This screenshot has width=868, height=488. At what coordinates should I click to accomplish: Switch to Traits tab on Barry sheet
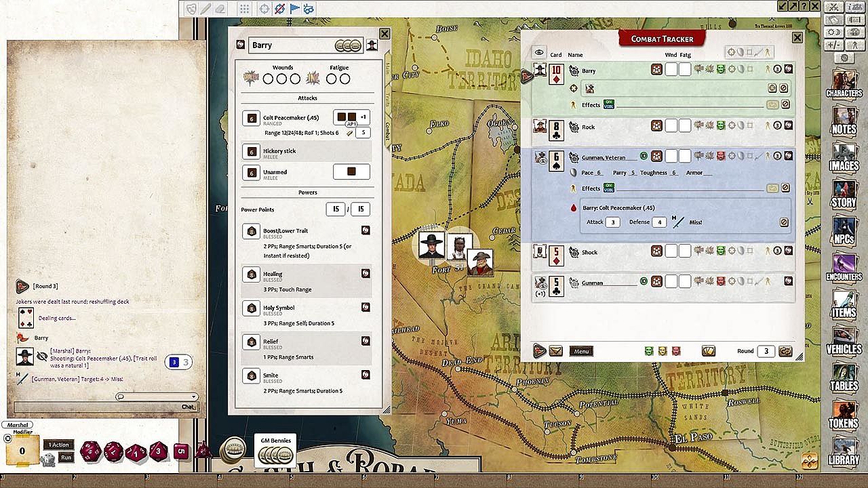click(388, 98)
